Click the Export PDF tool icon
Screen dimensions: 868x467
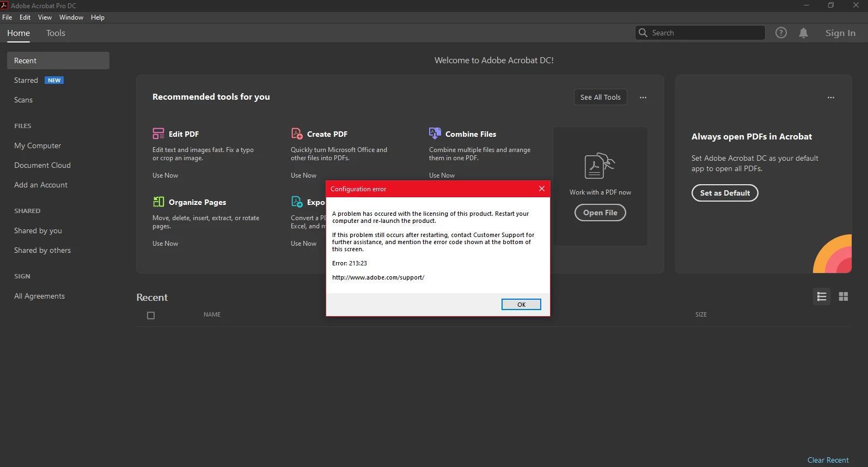pos(297,202)
